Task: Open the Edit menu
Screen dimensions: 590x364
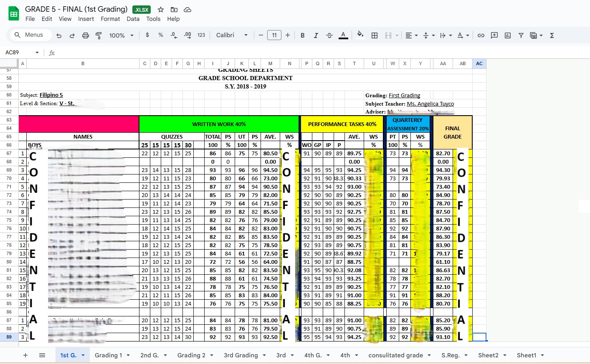Action: point(47,19)
